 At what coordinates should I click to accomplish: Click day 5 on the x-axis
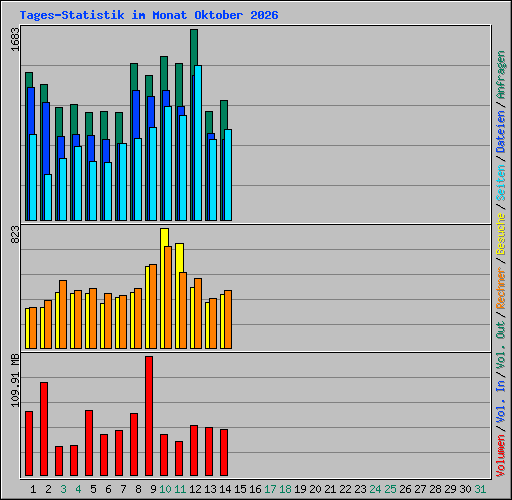tap(93, 489)
